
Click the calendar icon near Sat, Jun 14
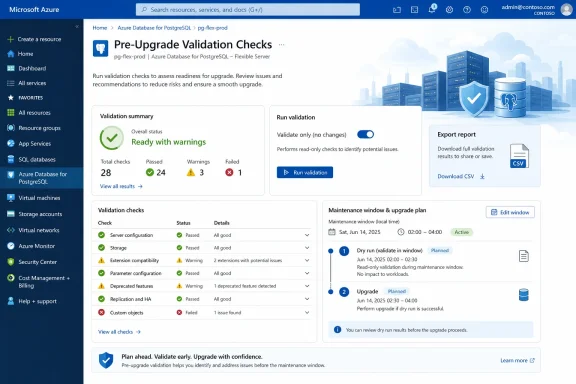coord(332,232)
